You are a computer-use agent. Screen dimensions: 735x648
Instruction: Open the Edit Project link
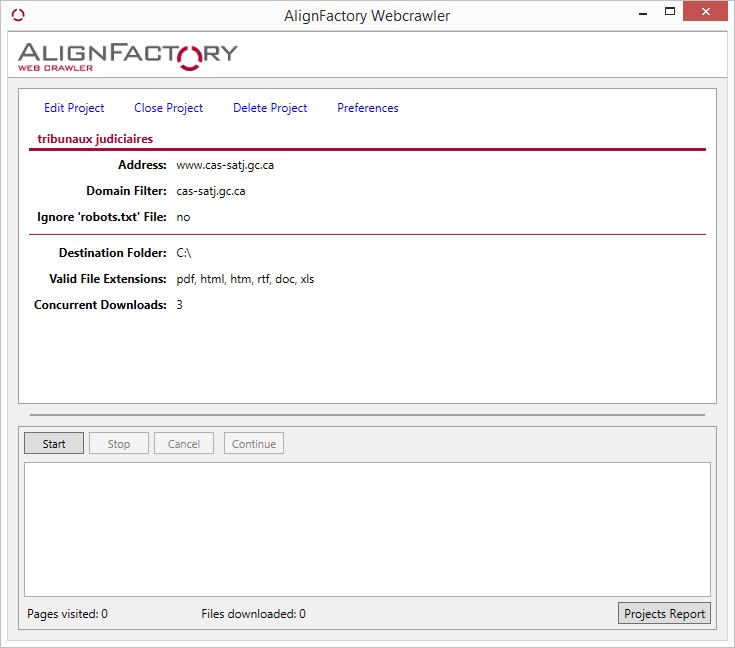(74, 108)
